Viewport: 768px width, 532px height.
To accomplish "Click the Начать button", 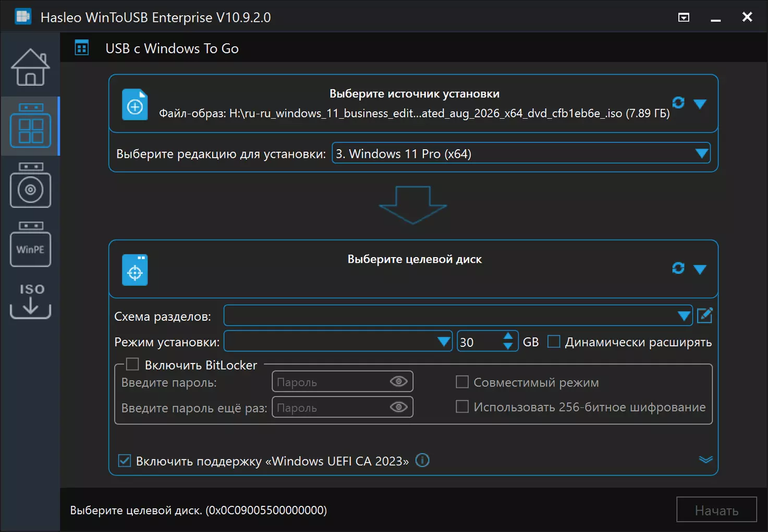I will point(716,510).
